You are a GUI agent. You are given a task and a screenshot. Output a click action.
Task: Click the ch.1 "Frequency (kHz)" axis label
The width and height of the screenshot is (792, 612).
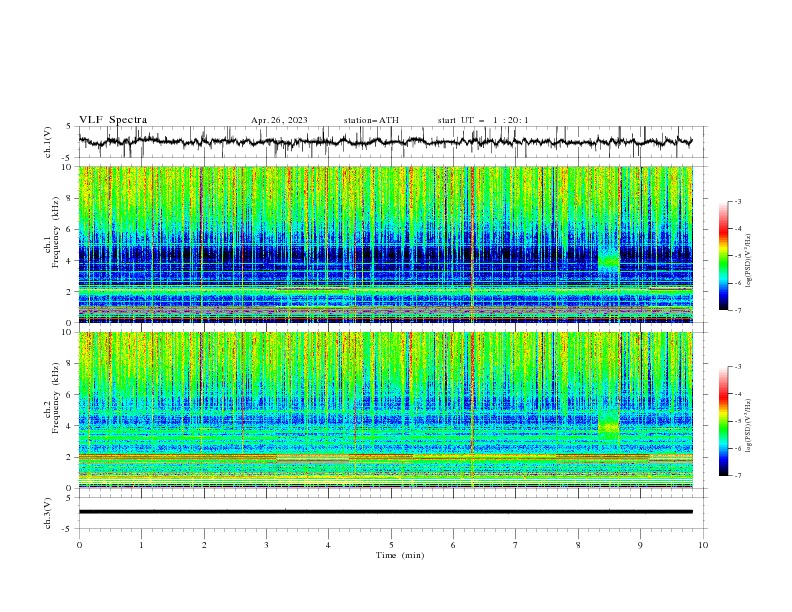[x=57, y=230]
